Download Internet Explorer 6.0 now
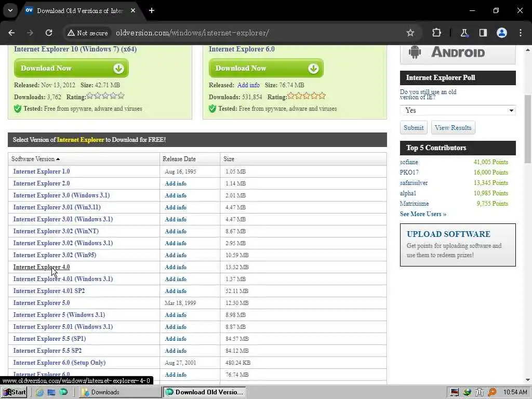Image resolution: width=532 pixels, height=399 pixels. pyautogui.click(x=266, y=68)
